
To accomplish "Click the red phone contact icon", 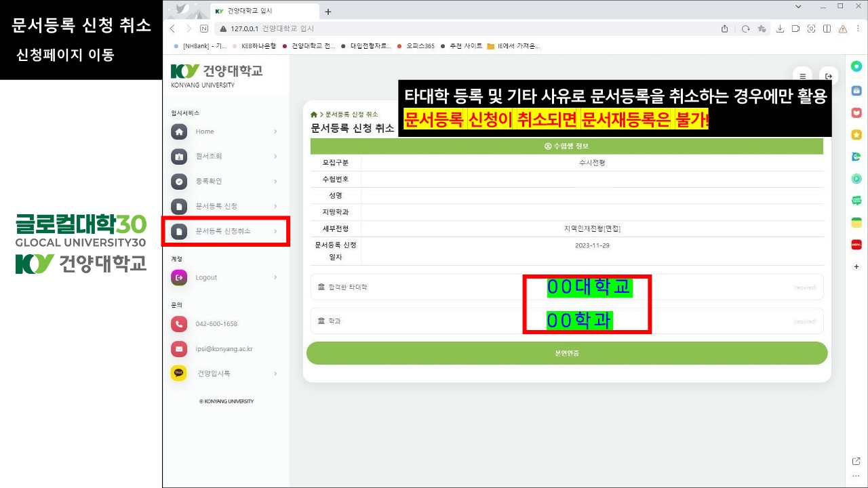I will (x=179, y=324).
